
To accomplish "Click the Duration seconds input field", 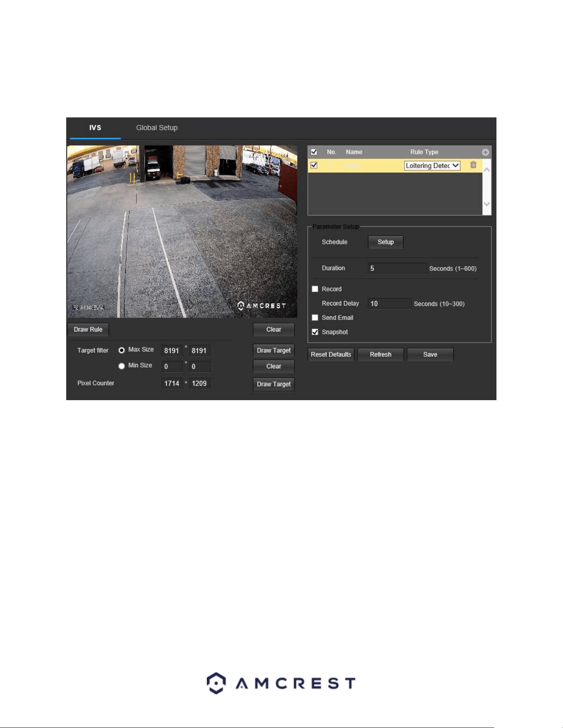I will point(397,268).
